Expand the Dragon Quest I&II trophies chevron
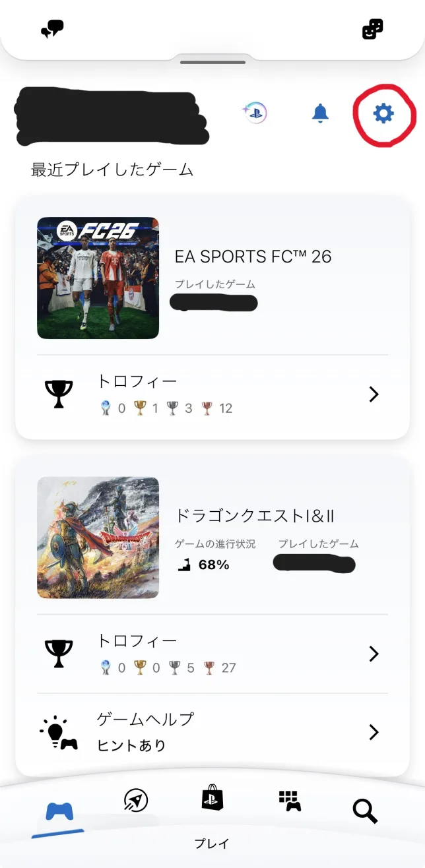Image resolution: width=425 pixels, height=868 pixels. [x=374, y=654]
